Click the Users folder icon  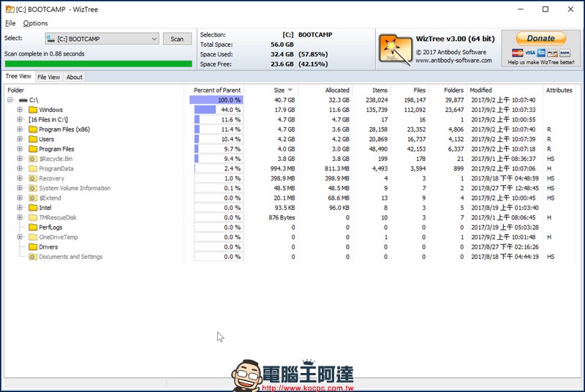[33, 139]
